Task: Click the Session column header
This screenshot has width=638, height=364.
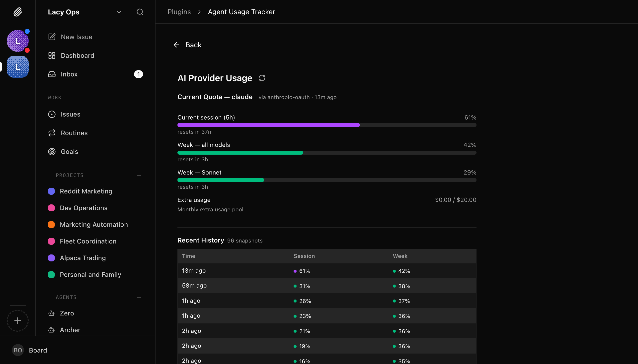Action: point(304,256)
